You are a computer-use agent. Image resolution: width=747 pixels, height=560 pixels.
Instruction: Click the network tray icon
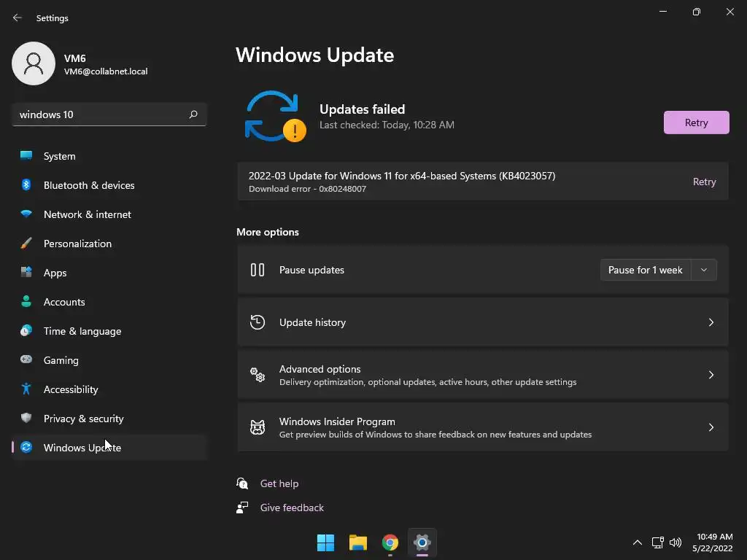tap(658, 542)
